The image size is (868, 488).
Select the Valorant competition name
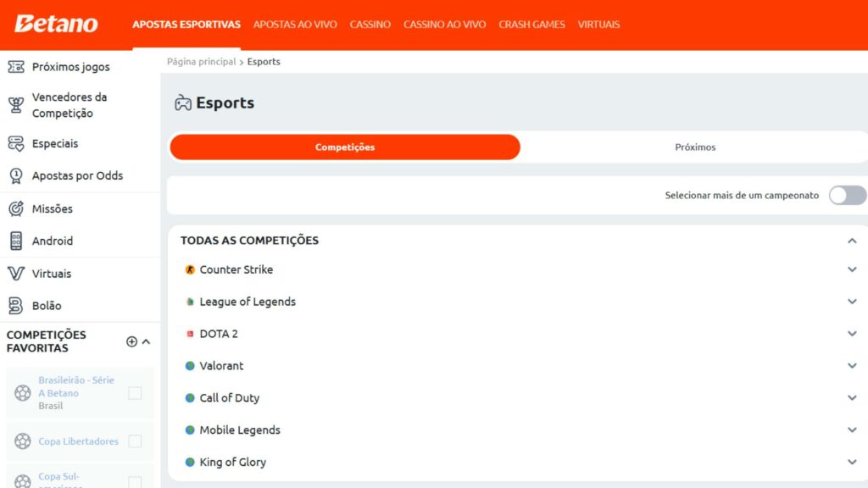pos(221,366)
